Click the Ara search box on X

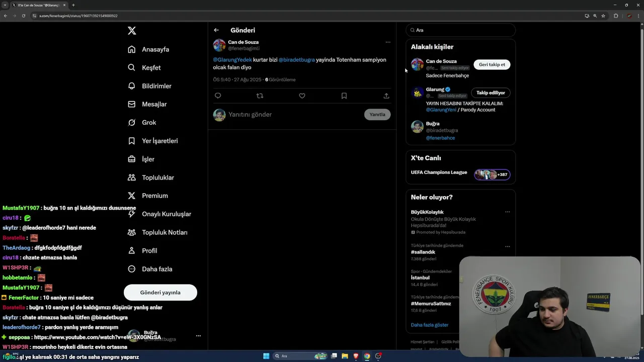click(461, 30)
